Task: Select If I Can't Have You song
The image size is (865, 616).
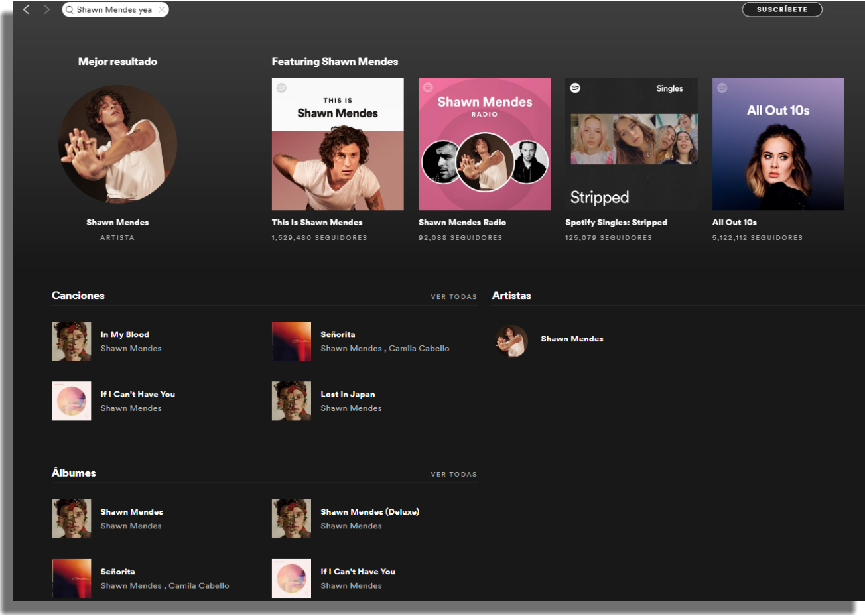Action: click(138, 394)
